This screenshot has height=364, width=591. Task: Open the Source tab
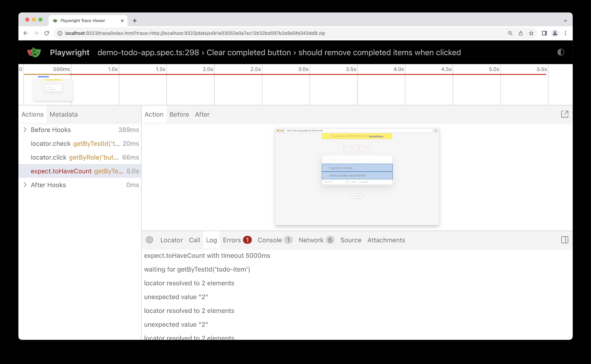351,240
